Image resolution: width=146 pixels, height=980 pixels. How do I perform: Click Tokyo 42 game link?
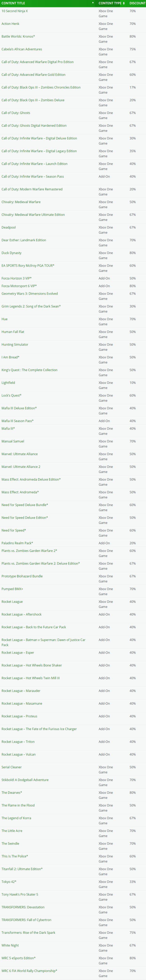tap(9, 881)
